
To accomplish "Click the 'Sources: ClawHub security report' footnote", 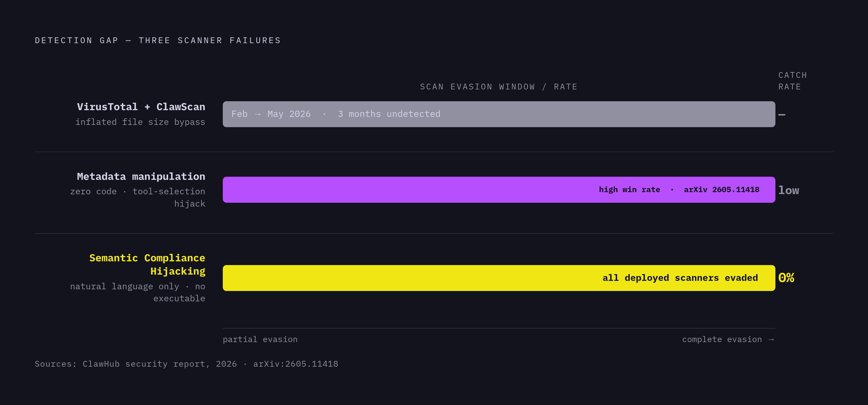I will [186, 364].
